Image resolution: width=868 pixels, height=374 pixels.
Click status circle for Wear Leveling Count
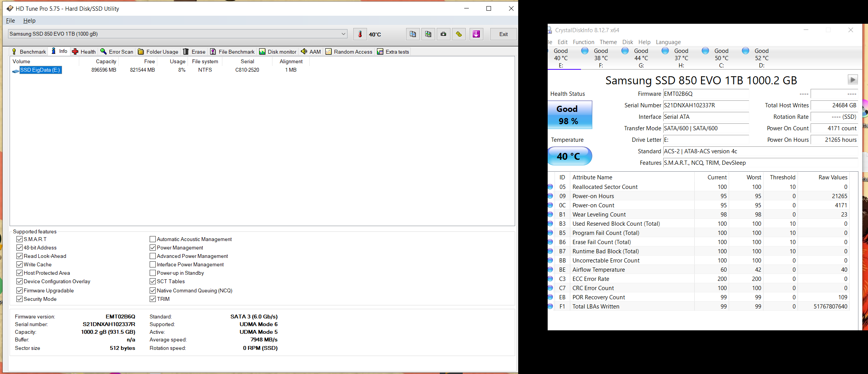tap(550, 214)
